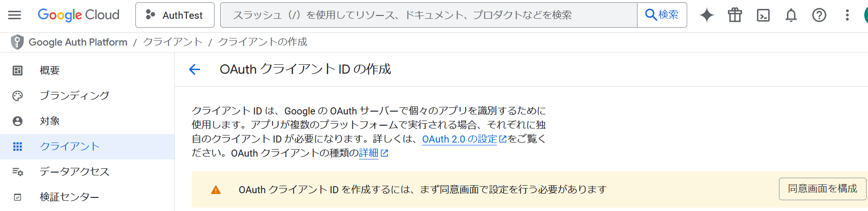Click the クライアントの作成 breadcrumb text
The height and width of the screenshot is (211, 868).
click(263, 42)
